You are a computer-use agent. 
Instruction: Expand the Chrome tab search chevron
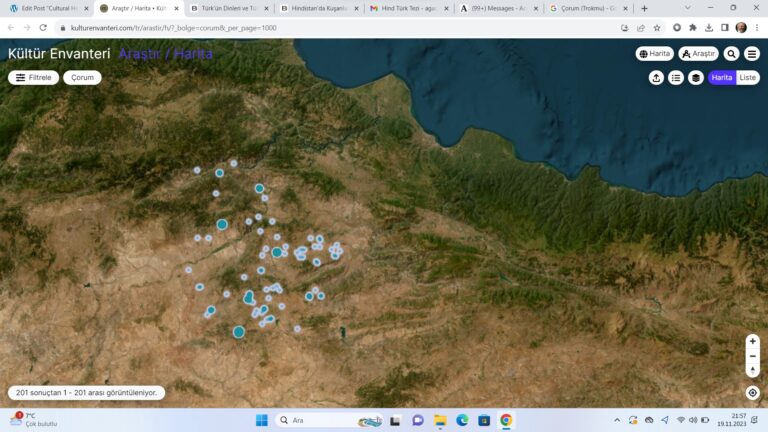[x=688, y=8]
